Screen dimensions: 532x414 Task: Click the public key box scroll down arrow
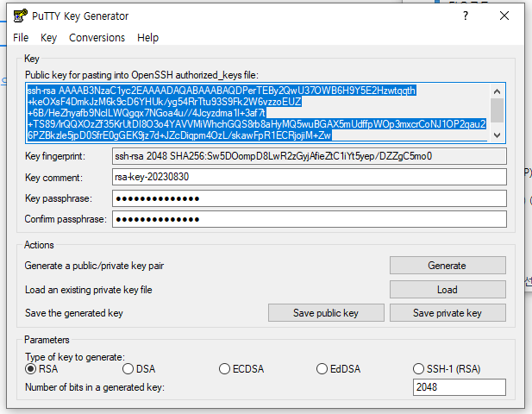[x=497, y=135]
